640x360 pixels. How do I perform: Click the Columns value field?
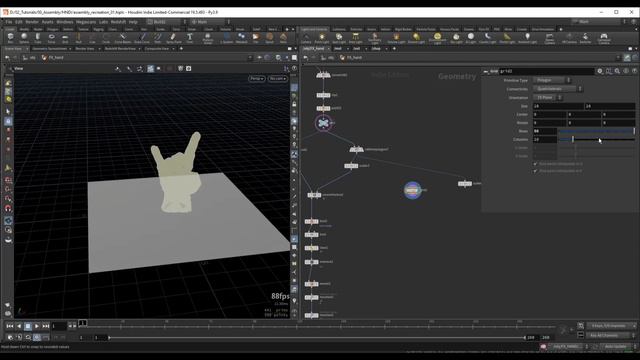[545, 140]
